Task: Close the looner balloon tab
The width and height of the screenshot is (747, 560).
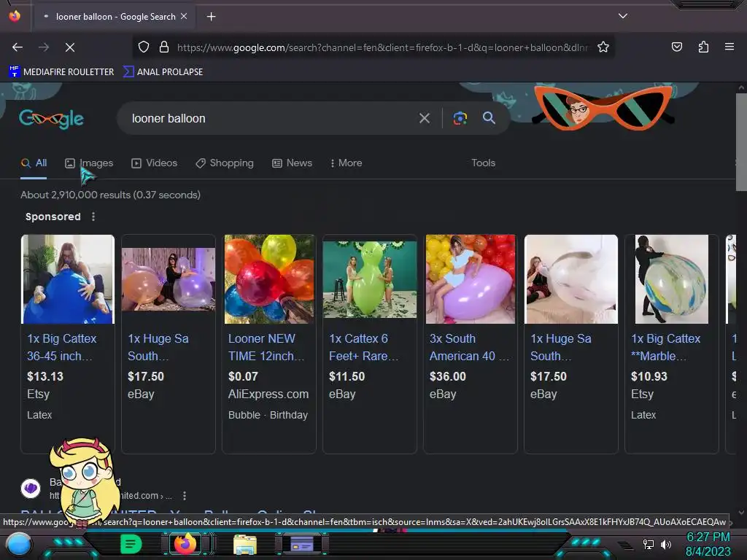Action: [184, 16]
